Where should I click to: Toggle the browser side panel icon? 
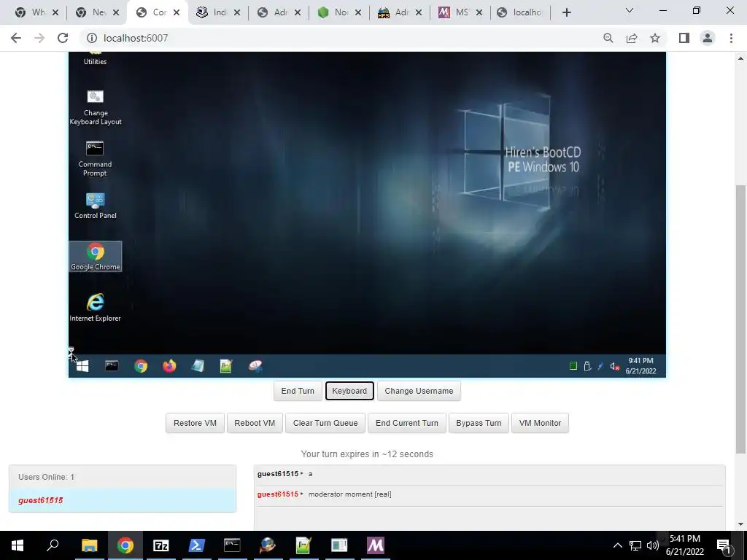click(x=684, y=38)
